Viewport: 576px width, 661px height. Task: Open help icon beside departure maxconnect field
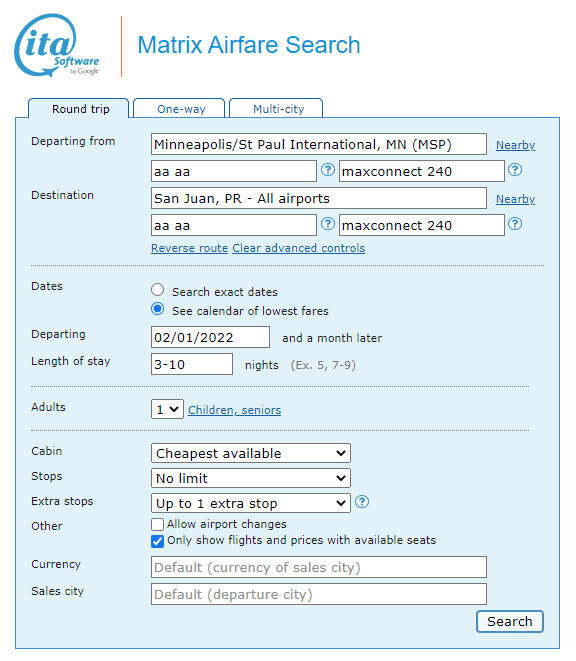(x=515, y=170)
